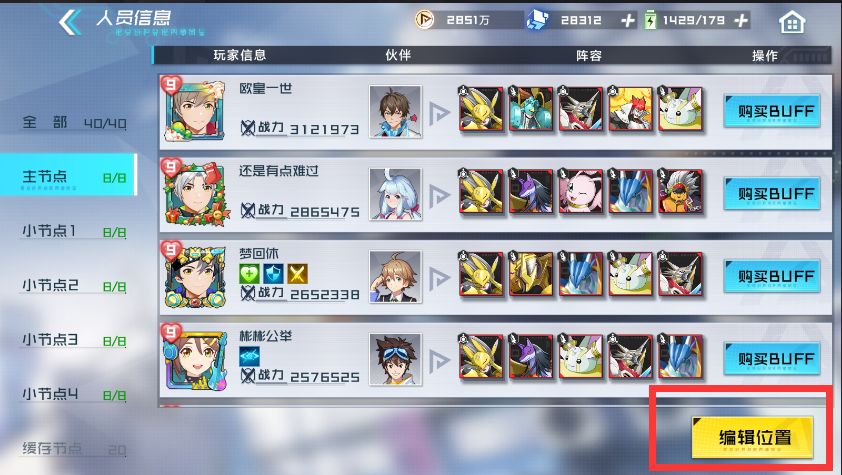
Task: Select the 小节点3 tab
Action: (x=74, y=340)
